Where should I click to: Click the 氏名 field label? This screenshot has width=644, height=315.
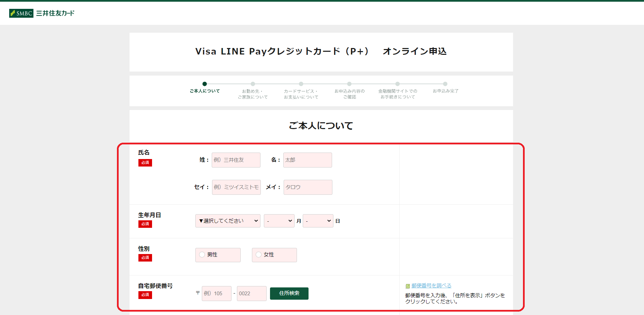(144, 153)
